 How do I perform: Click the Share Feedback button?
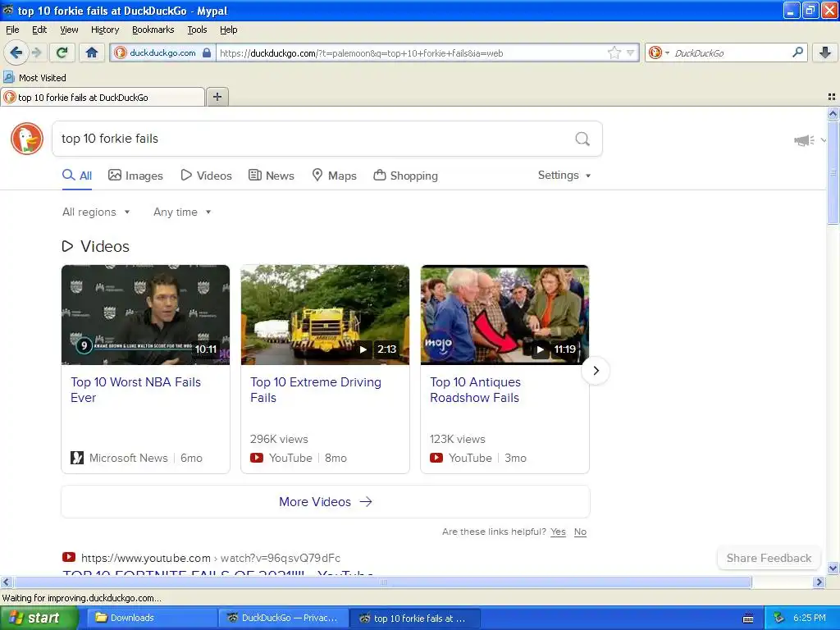(x=769, y=558)
